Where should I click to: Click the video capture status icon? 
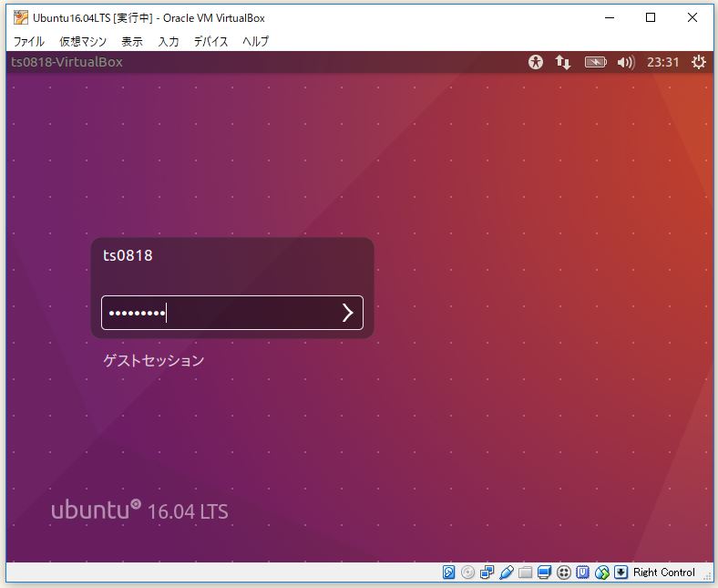click(x=564, y=572)
